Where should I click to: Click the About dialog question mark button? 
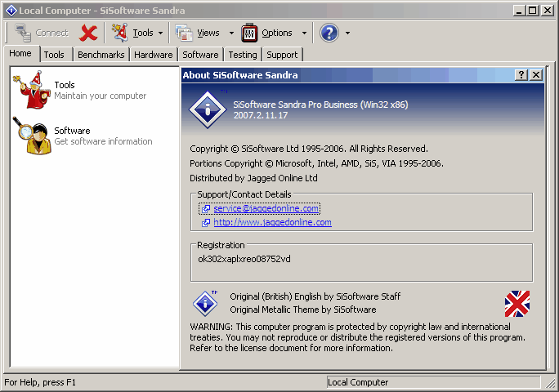coord(521,75)
